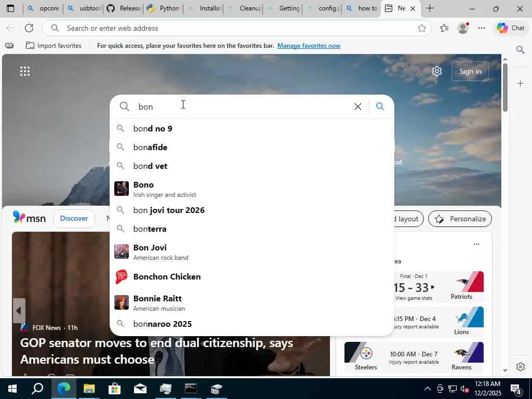The height and width of the screenshot is (399, 532).
Task: Open sports card more options ellipsis
Action: (x=476, y=244)
